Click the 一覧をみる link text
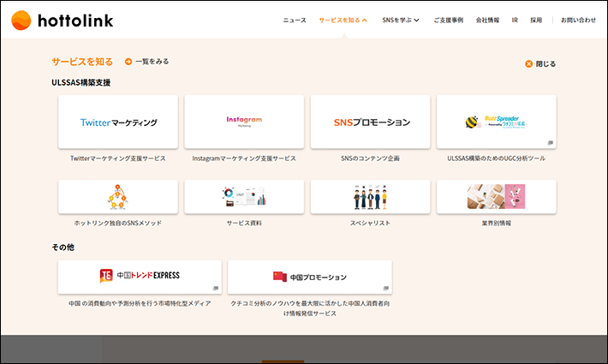The width and height of the screenshot is (608, 364). coord(152,62)
